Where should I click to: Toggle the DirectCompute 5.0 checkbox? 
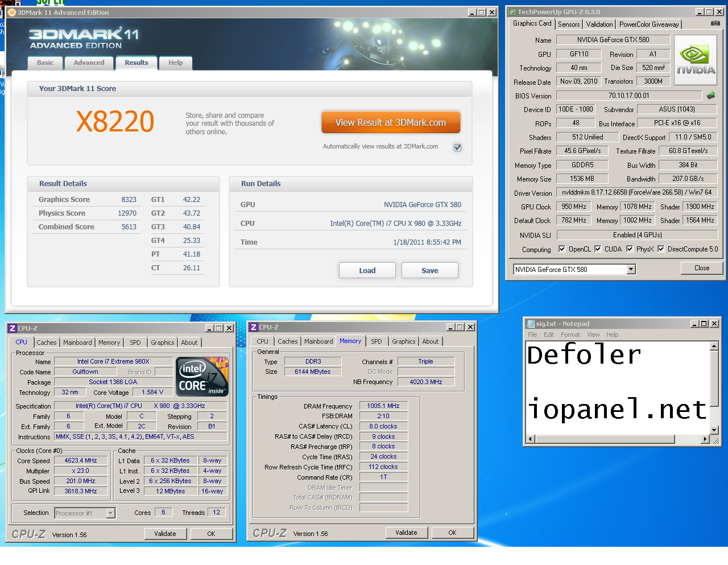661,249
